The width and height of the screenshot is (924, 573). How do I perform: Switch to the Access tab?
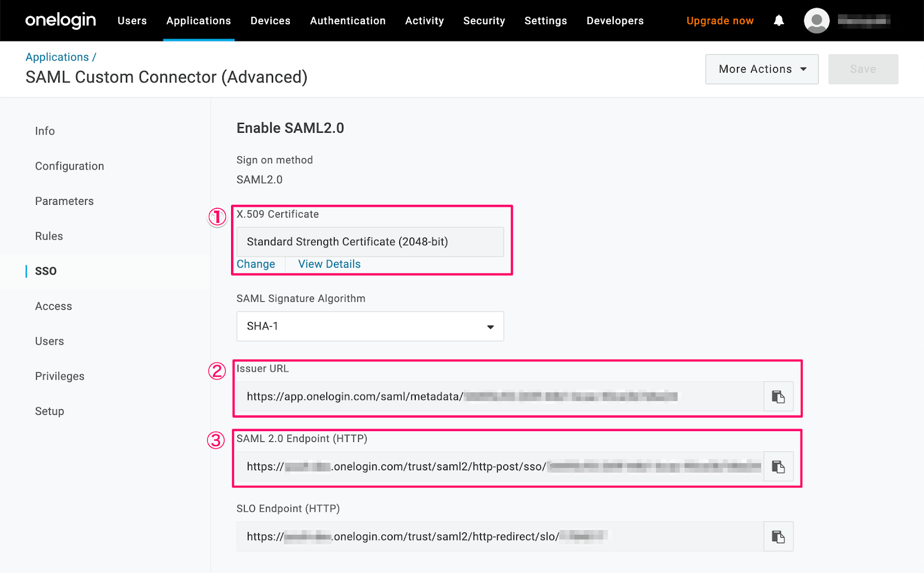[x=54, y=306]
